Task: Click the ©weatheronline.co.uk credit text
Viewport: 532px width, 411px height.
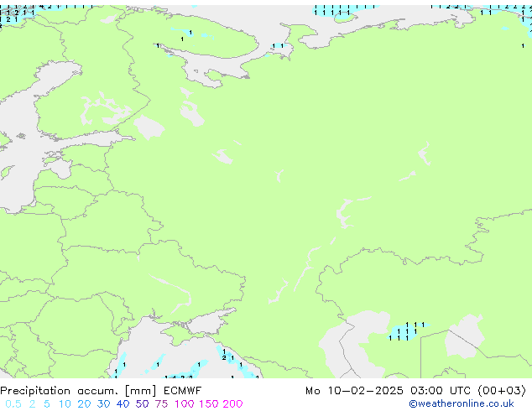Action: point(462,404)
